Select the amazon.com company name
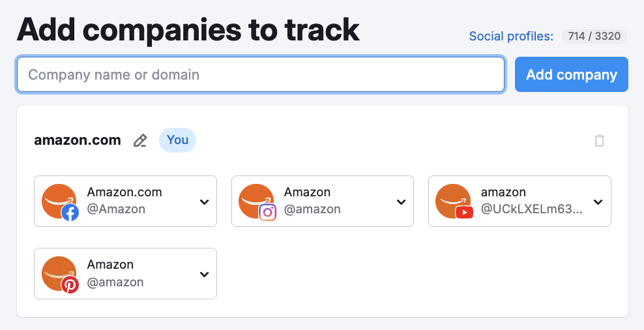This screenshot has height=330, width=644. (x=78, y=140)
